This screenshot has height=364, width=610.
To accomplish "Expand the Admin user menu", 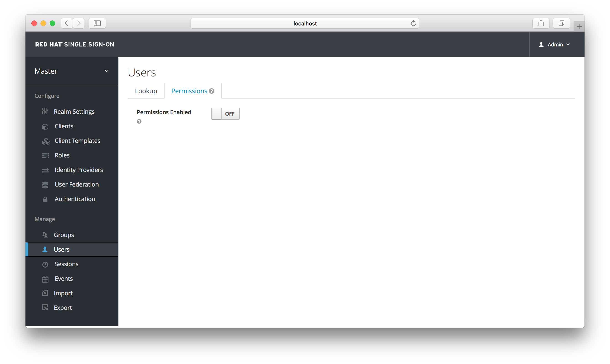I will coord(554,45).
